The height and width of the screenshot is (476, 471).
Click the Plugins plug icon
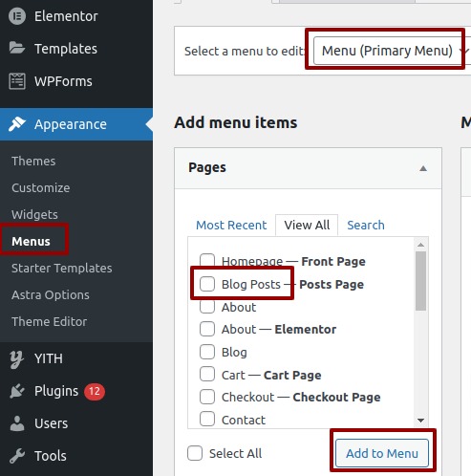(x=17, y=391)
